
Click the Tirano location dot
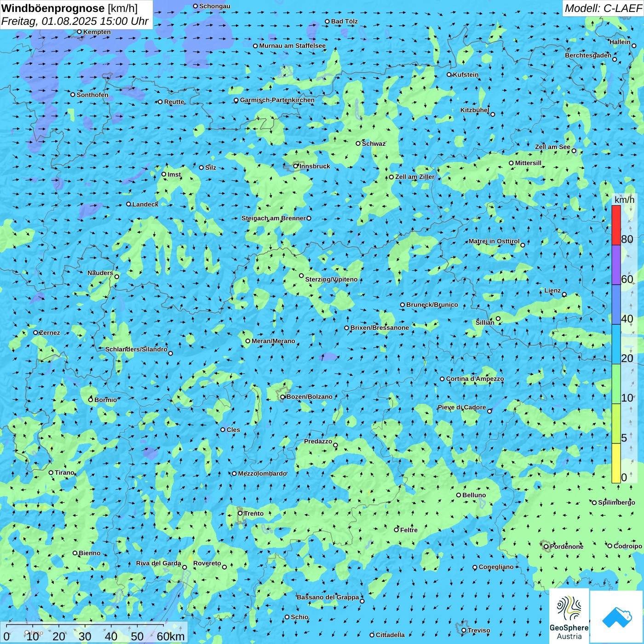[51, 472]
